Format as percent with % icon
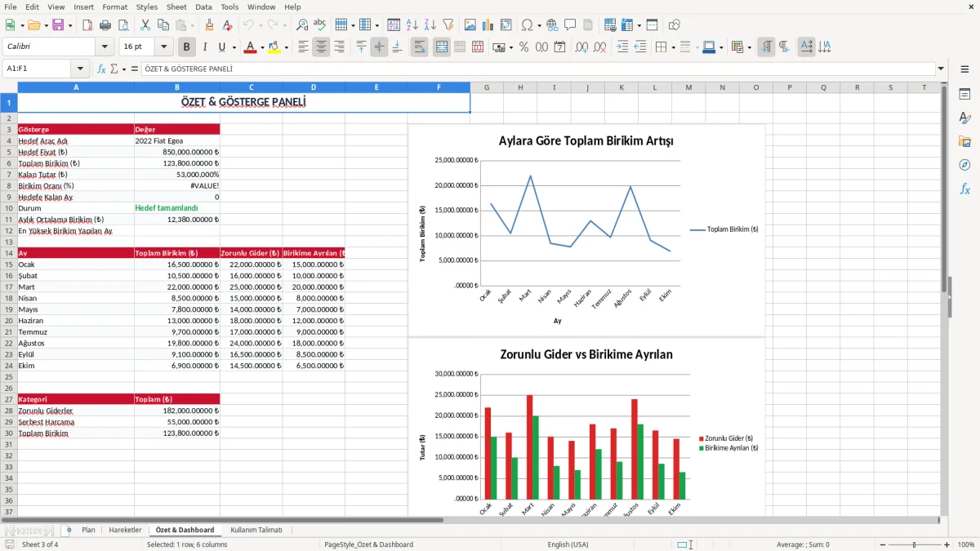 point(523,47)
